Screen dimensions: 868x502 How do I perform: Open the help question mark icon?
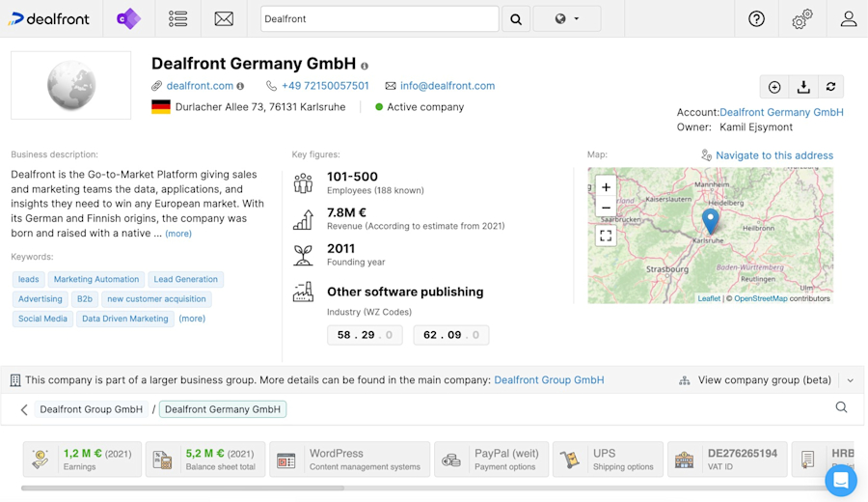756,19
